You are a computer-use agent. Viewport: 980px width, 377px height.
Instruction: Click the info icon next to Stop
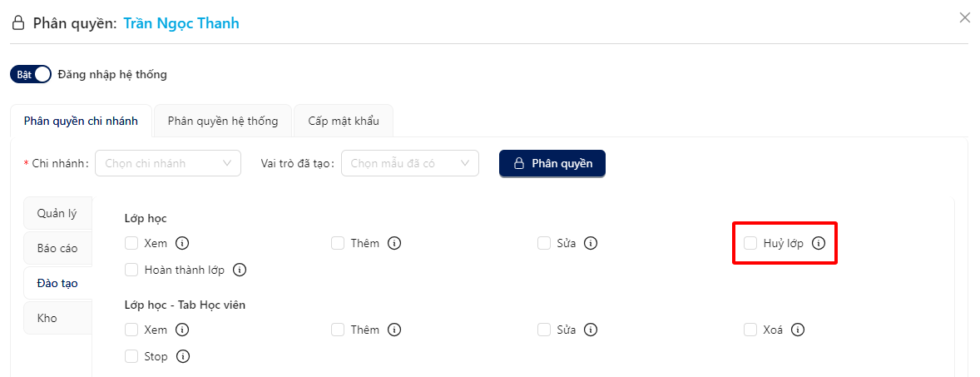[x=182, y=356]
